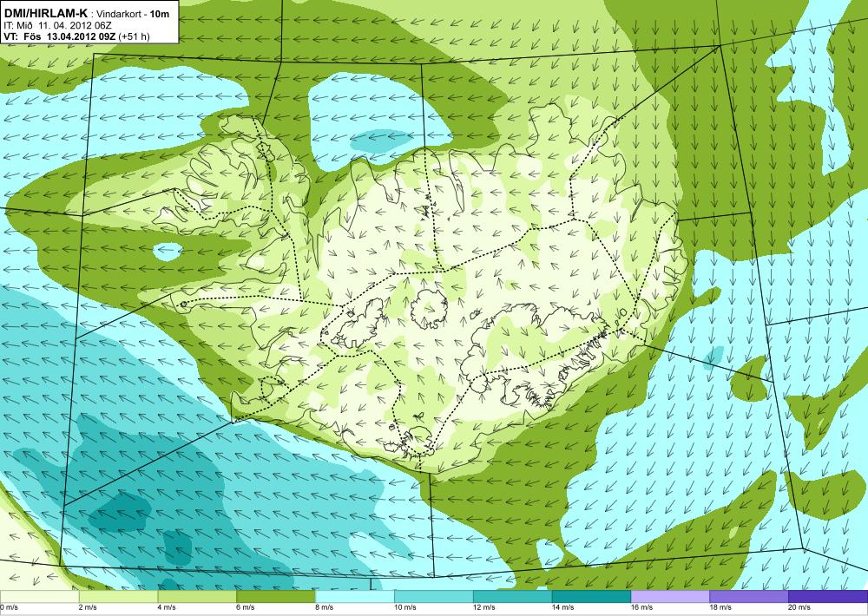Click the '14 m/s' legend label
The height and width of the screenshot is (616, 868).
point(563,607)
